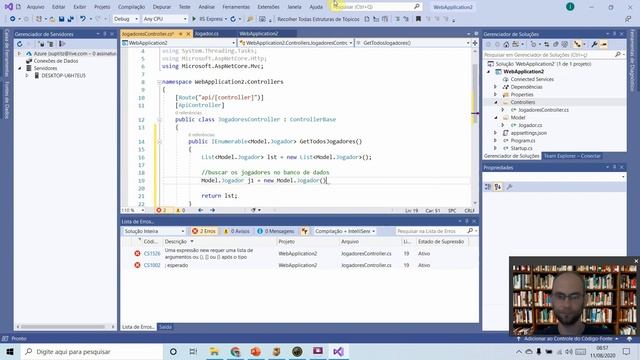
Task: Toggle the bookmark icon in the toolbar
Action: coord(418,19)
